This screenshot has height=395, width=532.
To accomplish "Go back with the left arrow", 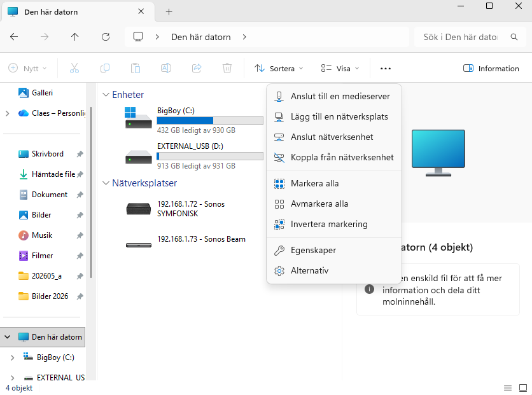I will click(14, 37).
